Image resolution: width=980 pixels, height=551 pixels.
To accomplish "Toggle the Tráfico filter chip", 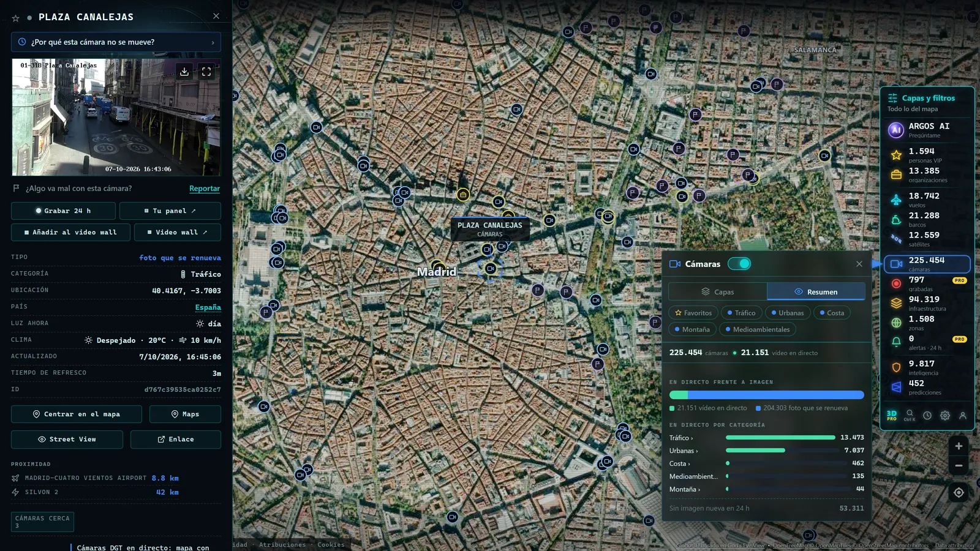I will (741, 313).
